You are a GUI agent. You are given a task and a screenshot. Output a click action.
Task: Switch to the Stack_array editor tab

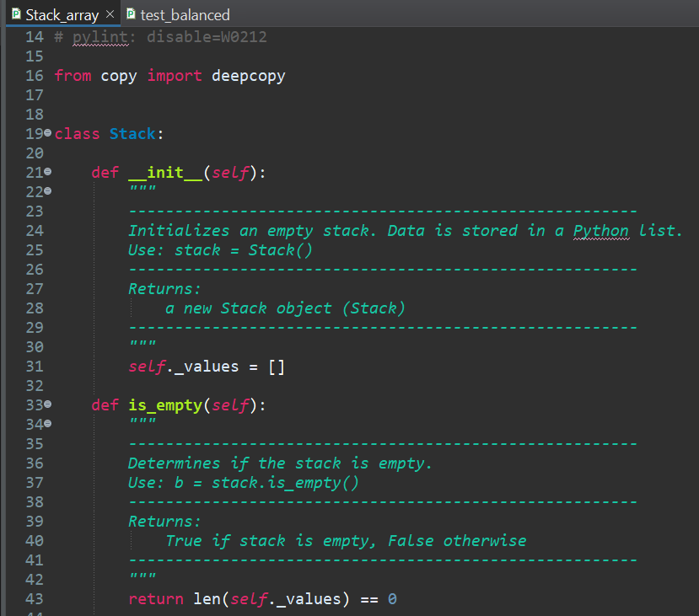click(62, 14)
